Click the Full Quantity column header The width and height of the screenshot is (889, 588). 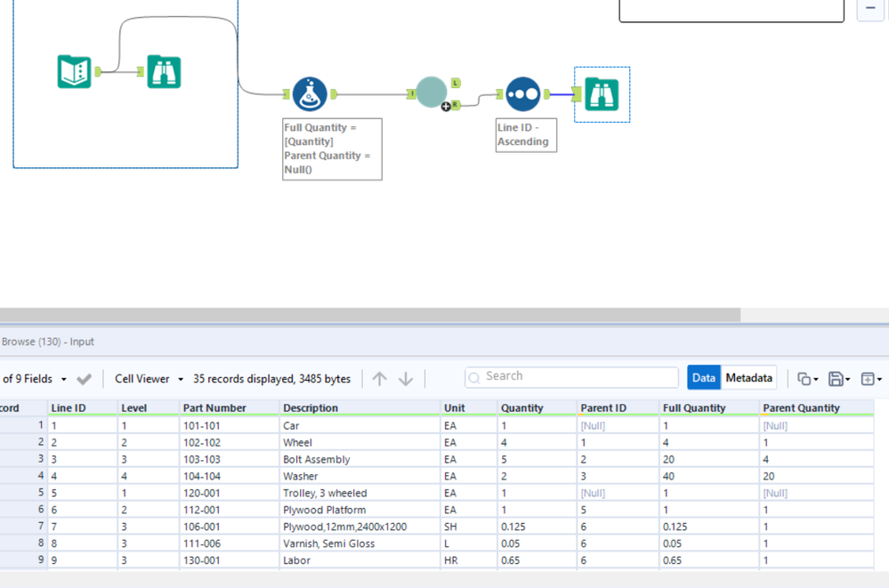point(693,408)
